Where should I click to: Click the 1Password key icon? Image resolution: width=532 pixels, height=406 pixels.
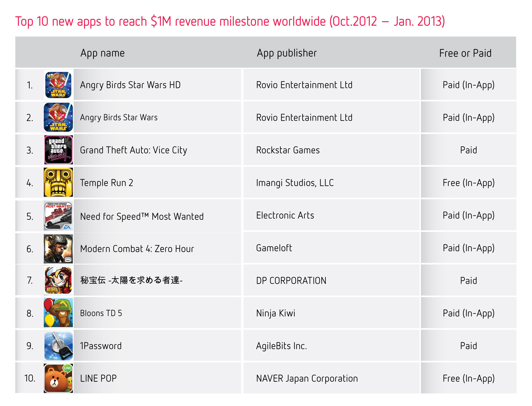[58, 346]
